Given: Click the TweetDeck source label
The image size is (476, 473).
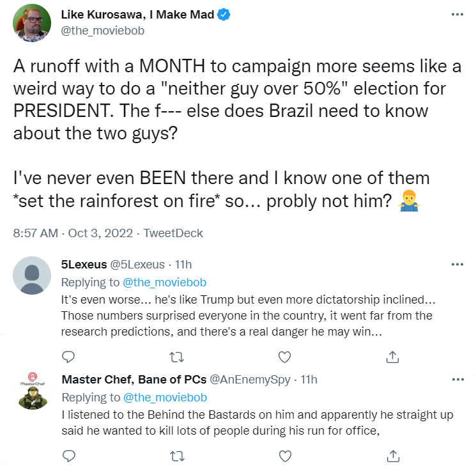Looking at the screenshot, I should coord(173,233).
